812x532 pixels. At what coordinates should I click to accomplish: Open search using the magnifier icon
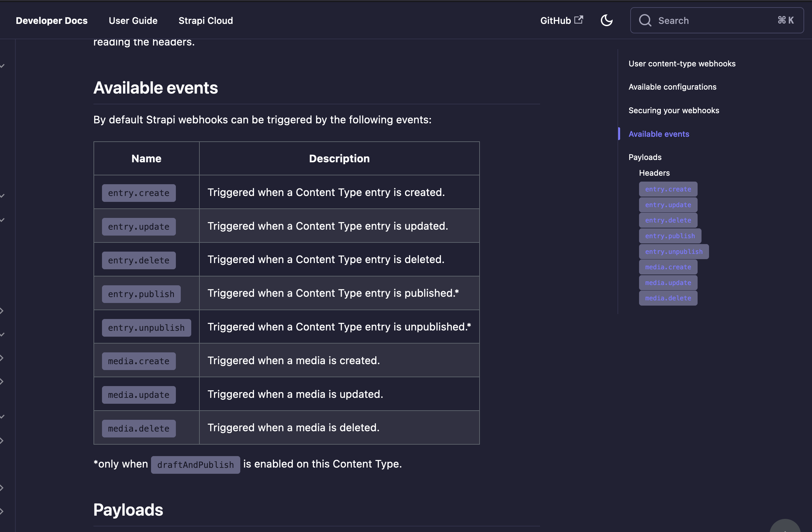646,20
